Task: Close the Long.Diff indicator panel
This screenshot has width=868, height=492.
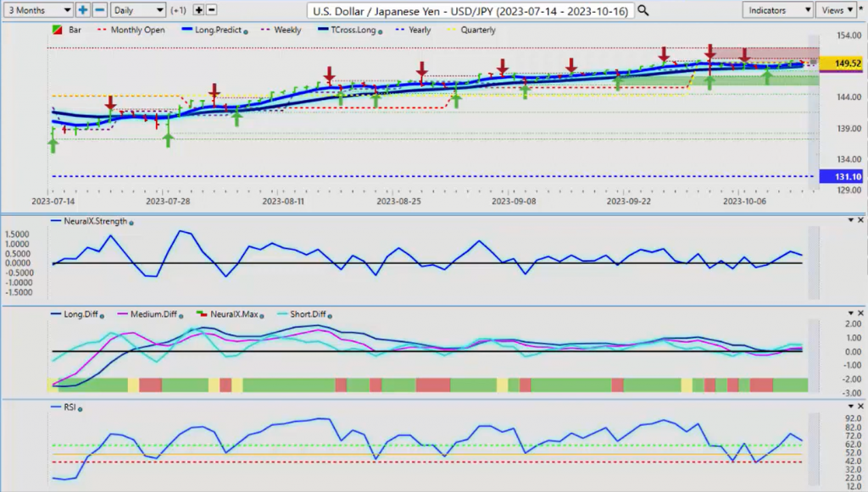Action: [x=861, y=312]
